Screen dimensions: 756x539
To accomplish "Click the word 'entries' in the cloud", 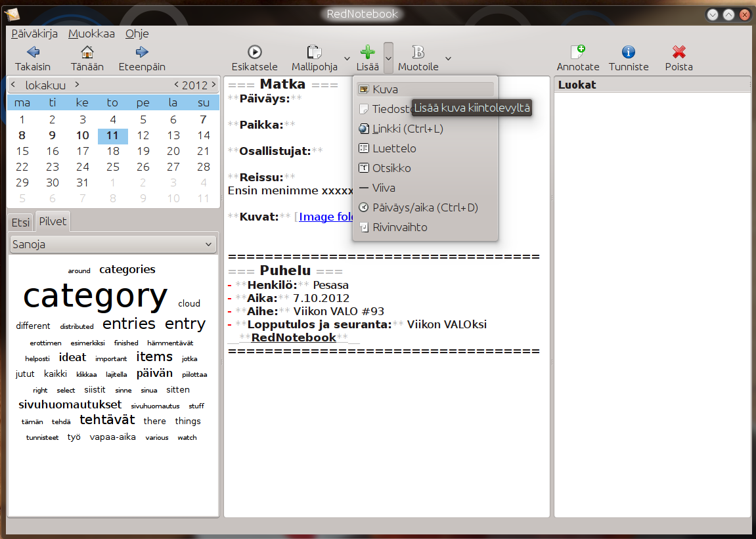I will 129,324.
